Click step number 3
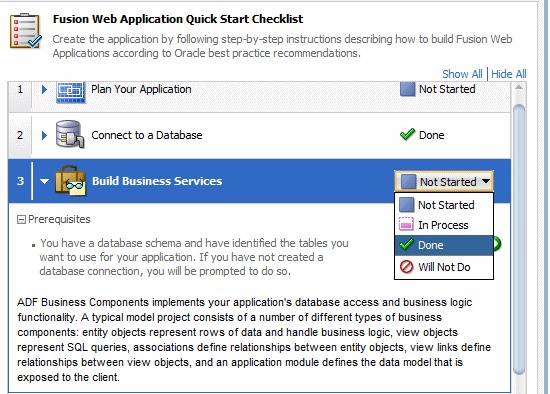Screen dimensions: 550x394 click(x=20, y=181)
